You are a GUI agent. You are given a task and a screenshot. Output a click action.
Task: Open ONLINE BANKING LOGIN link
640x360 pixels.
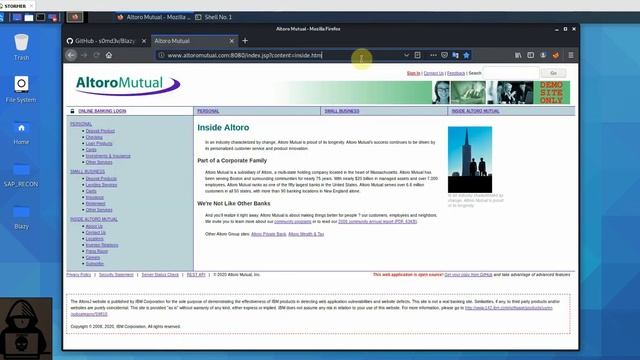[x=102, y=111]
